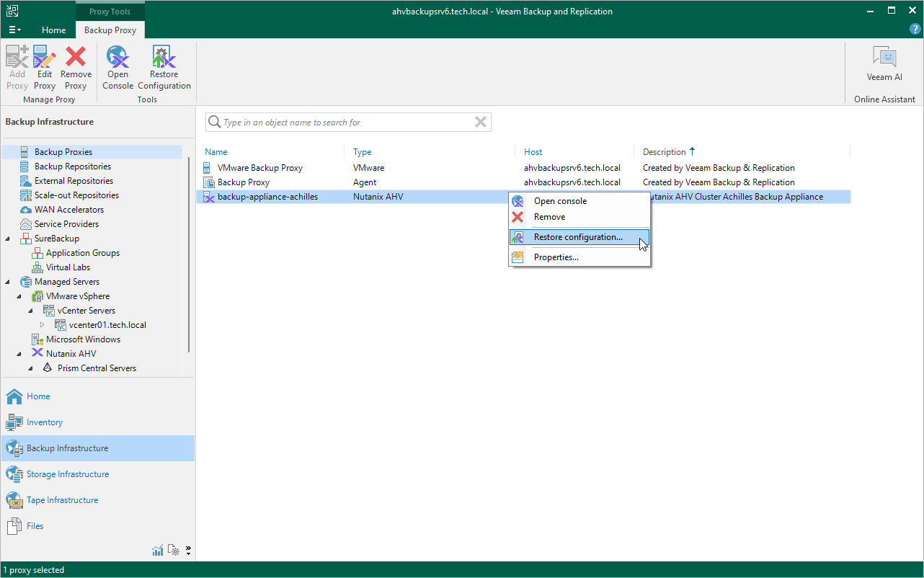Click the Add Proxy ribbon icon
The image size is (924, 578).
[17, 58]
